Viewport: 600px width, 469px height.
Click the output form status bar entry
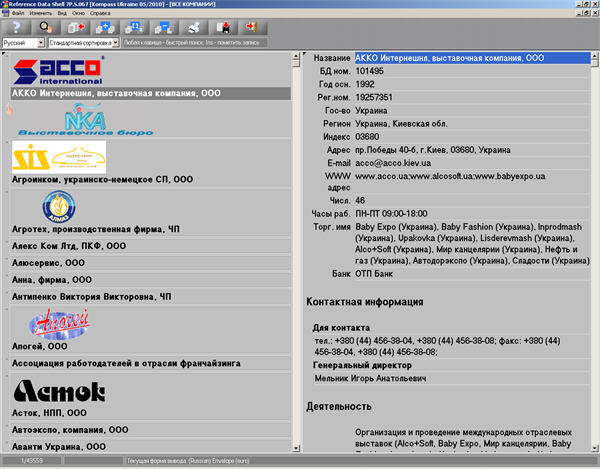[x=188, y=461]
